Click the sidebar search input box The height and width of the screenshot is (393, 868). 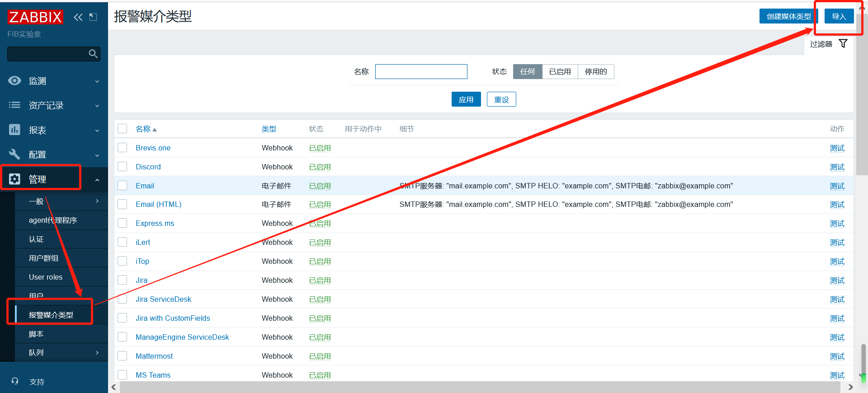[x=54, y=54]
